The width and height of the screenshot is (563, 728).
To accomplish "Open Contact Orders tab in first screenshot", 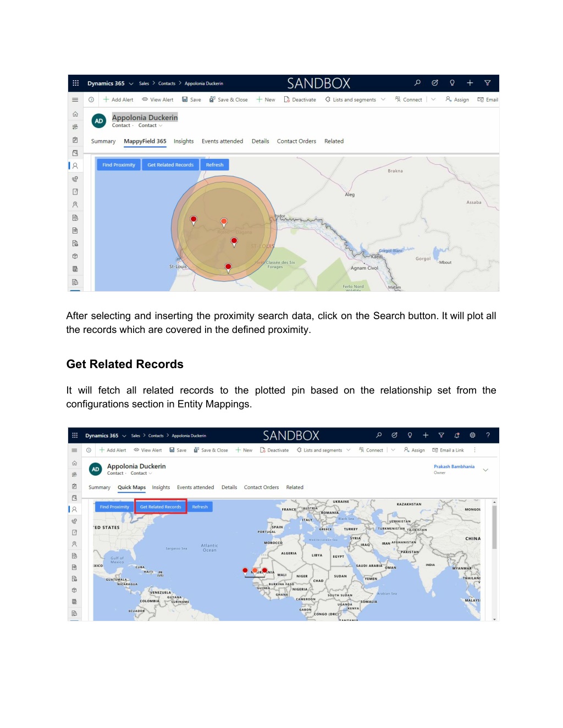I will click(x=296, y=141).
